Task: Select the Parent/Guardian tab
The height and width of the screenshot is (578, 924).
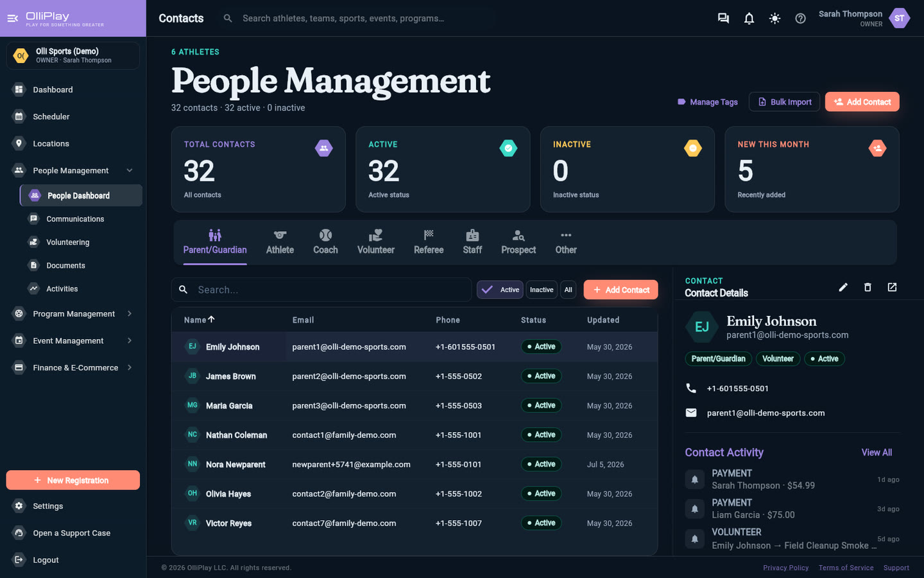Action: (x=215, y=242)
